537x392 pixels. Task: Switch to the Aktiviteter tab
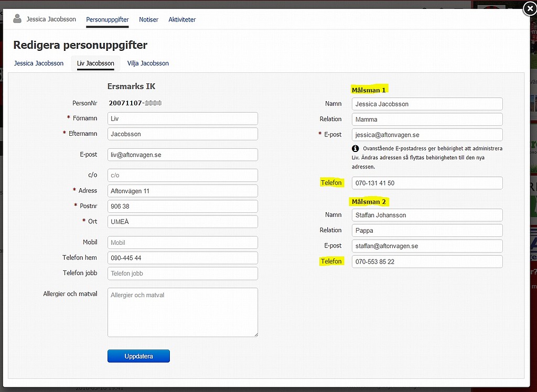click(x=182, y=19)
